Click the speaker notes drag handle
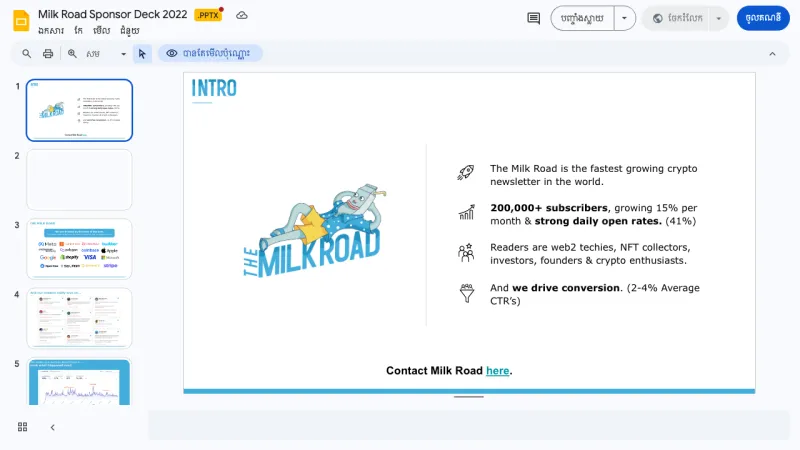Viewport: 800px width, 450px height. point(468,397)
